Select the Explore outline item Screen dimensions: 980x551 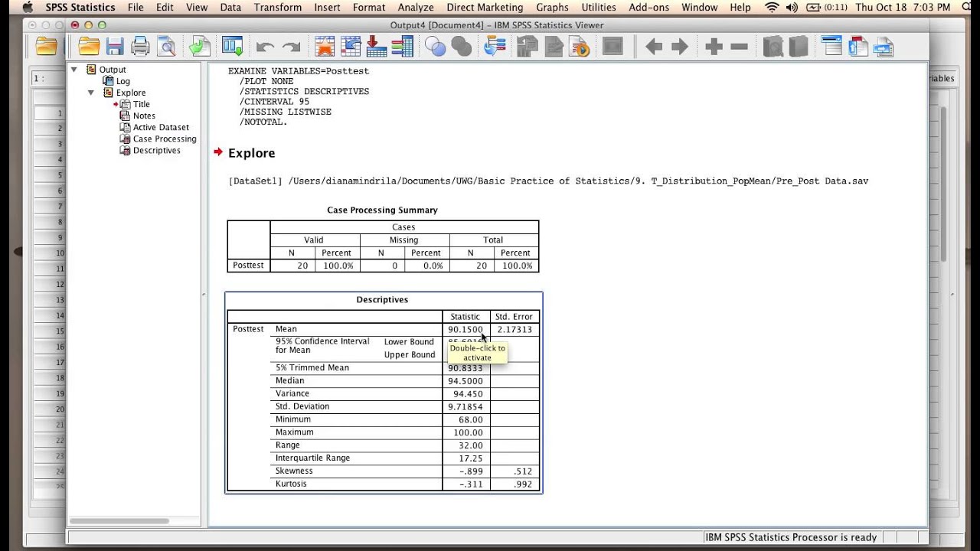pos(131,93)
